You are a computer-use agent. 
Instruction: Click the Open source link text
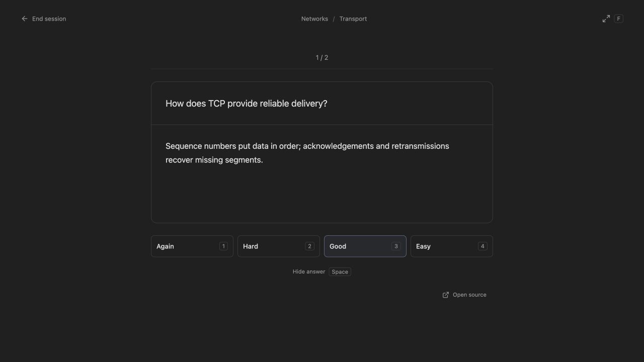pos(469,295)
